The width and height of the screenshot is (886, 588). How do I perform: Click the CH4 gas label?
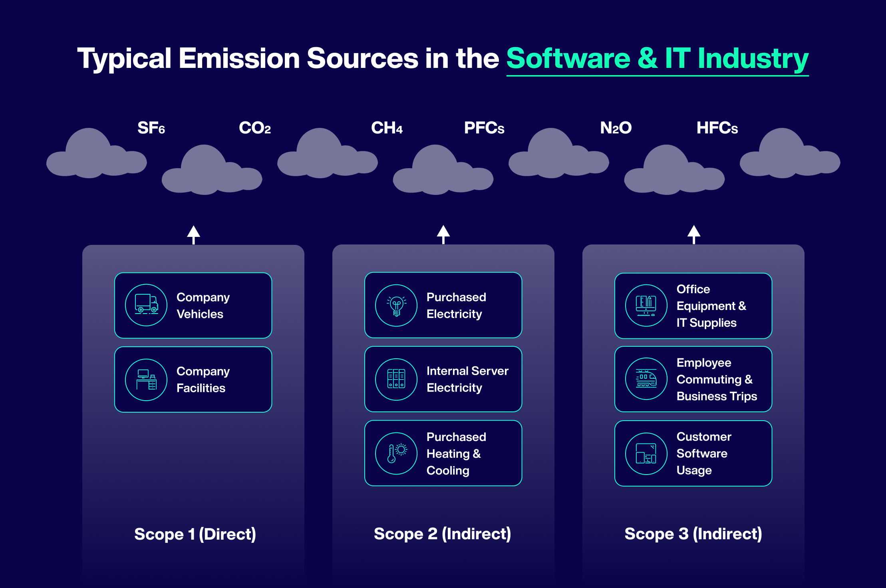(387, 128)
